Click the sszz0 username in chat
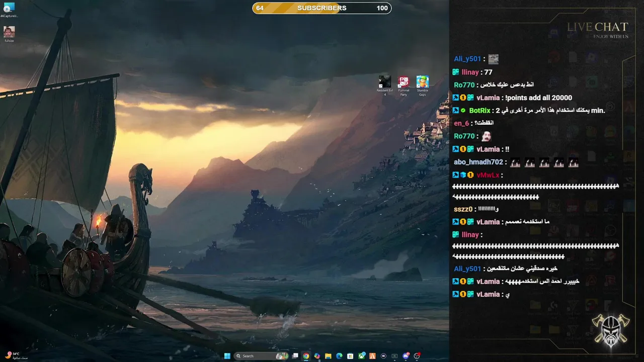 coord(463,209)
